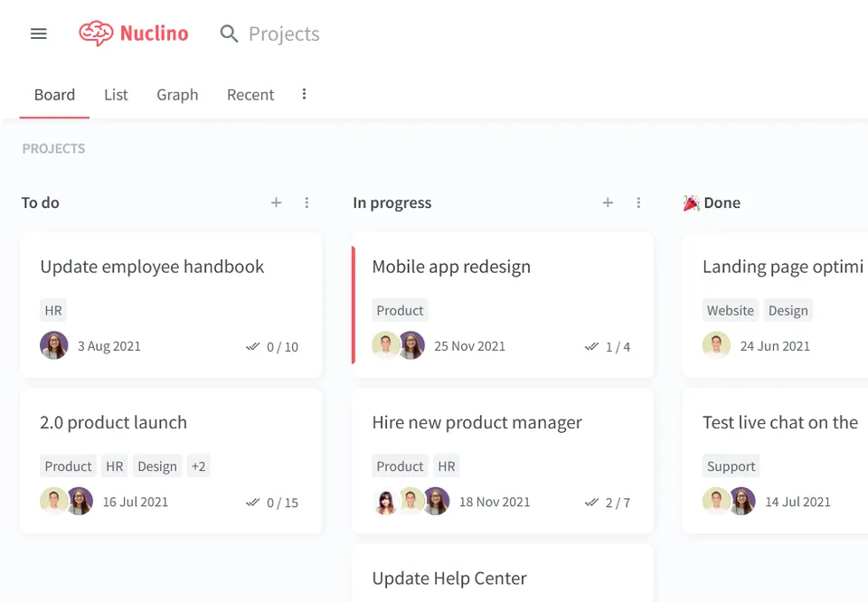
Task: Click second avatar on Hire new product manager
Action: click(x=410, y=502)
